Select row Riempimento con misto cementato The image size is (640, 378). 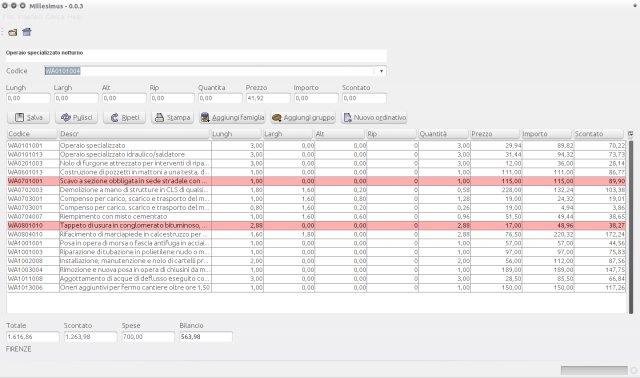click(x=316, y=216)
